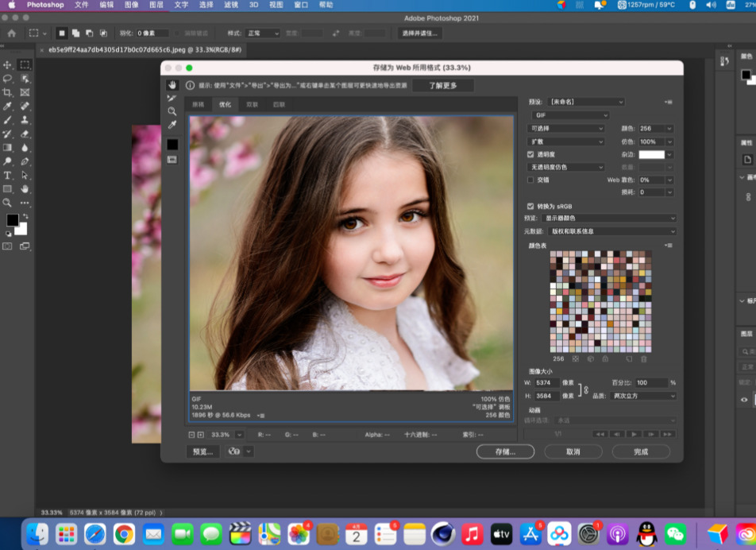This screenshot has width=756, height=550.
Task: Select the Crop tool
Action: 8,92
